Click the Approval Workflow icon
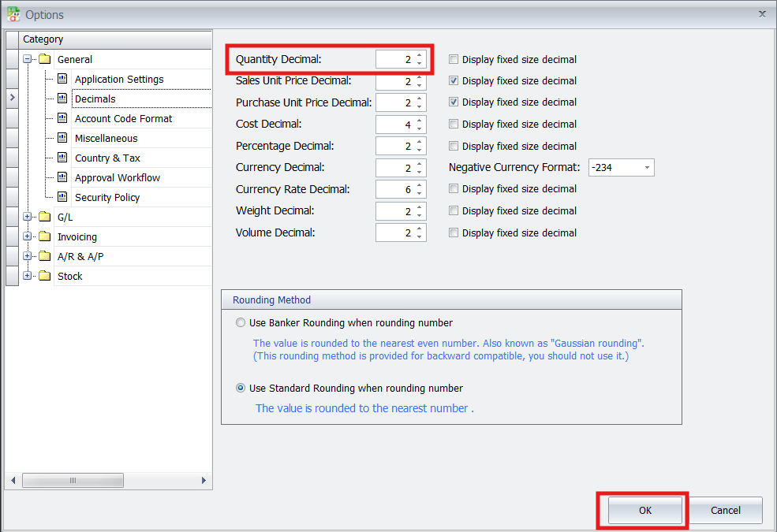The width and height of the screenshot is (777, 532). pyautogui.click(x=62, y=177)
